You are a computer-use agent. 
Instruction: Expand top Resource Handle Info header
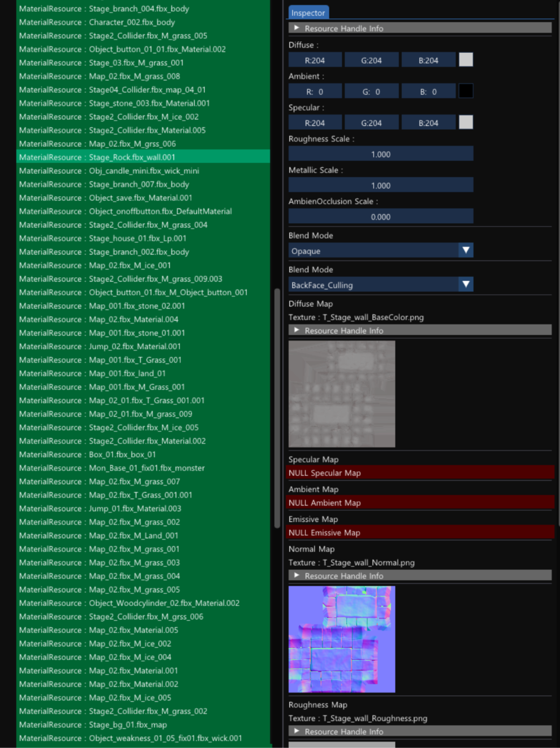point(420,28)
